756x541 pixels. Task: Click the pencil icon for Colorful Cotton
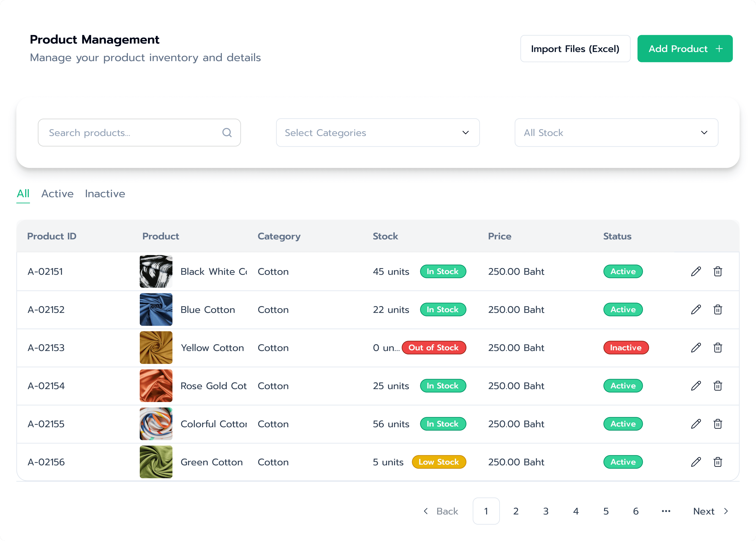point(696,424)
